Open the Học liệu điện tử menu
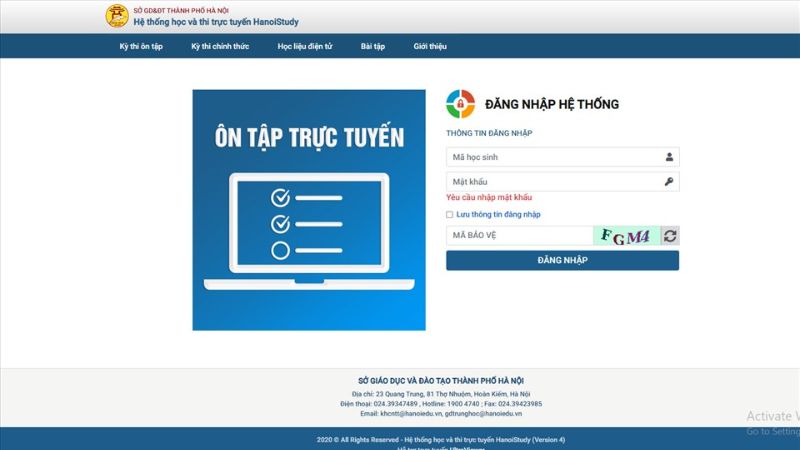 [x=305, y=46]
